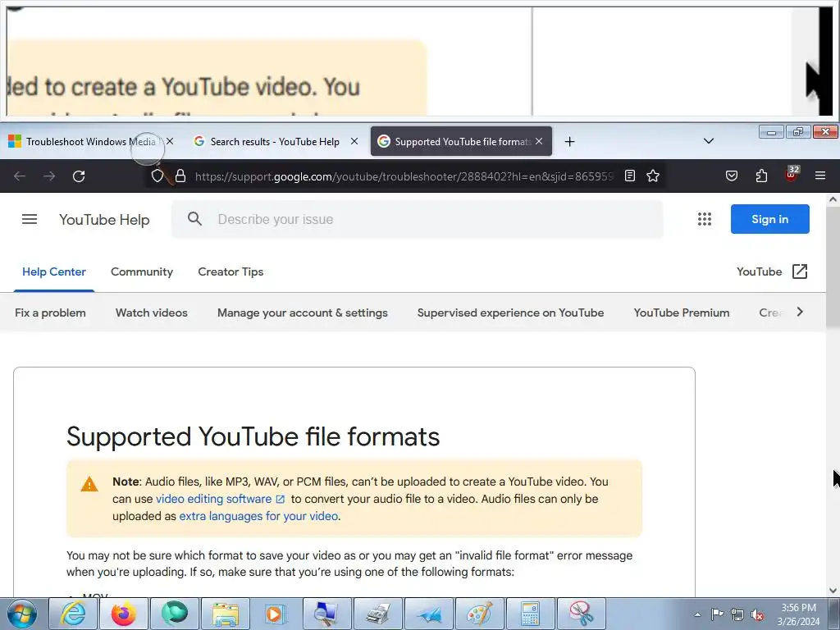Open Edge browser from taskbar
The image size is (840, 630).
tap(175, 614)
